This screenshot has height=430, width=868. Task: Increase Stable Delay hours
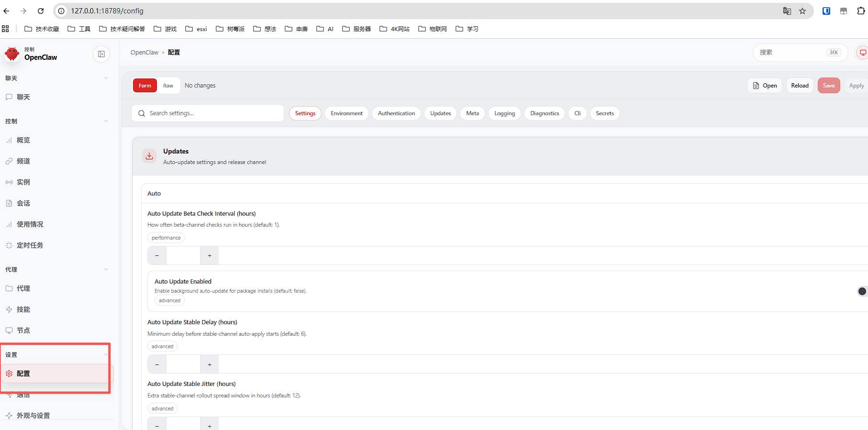tap(210, 364)
